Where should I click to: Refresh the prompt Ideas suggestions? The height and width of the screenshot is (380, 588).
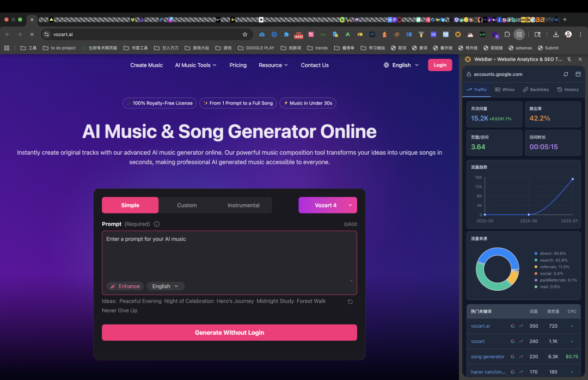[x=350, y=302]
